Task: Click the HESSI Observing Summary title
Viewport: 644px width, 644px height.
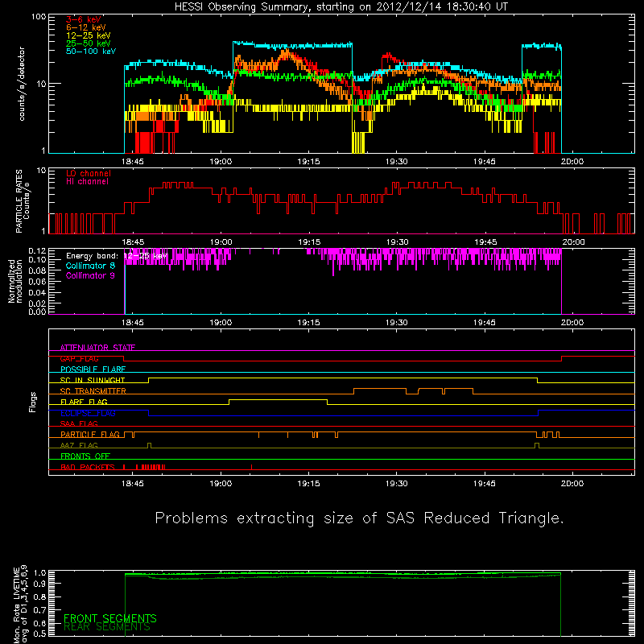Action: point(341,7)
